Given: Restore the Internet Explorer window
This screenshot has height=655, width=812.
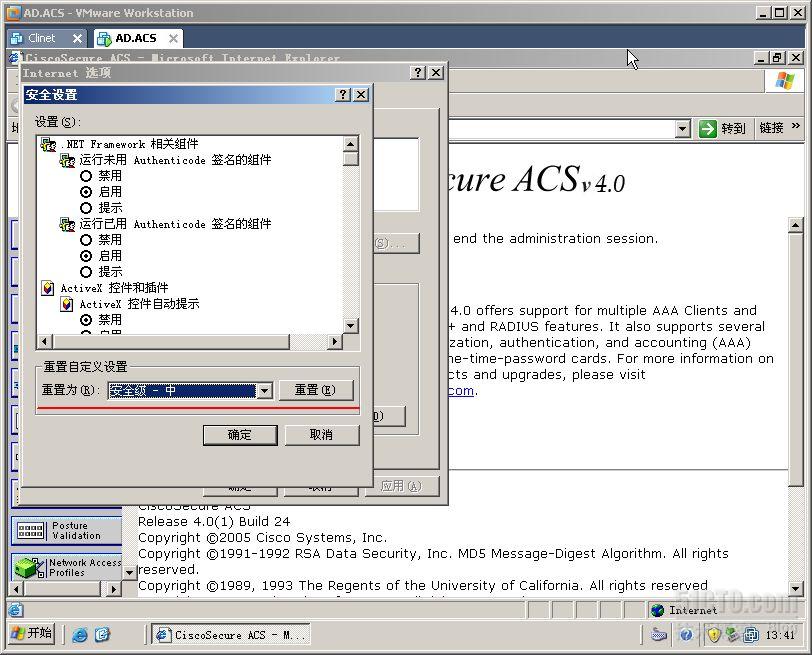Looking at the screenshot, I should click(x=778, y=57).
